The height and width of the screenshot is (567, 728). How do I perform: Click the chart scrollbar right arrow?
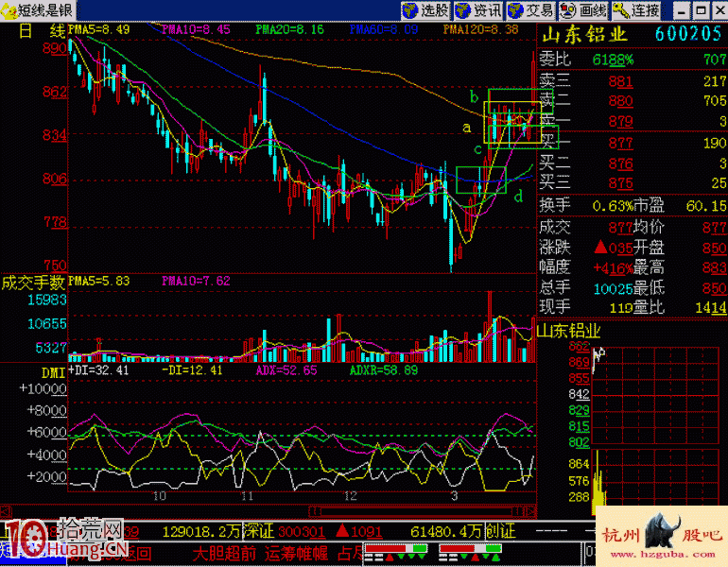tap(531, 511)
